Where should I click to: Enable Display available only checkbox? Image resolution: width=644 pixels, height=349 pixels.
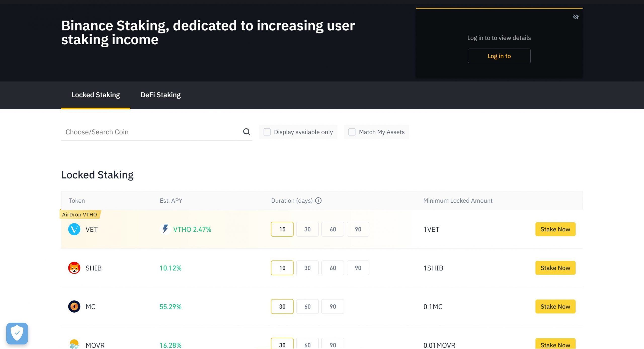267,132
